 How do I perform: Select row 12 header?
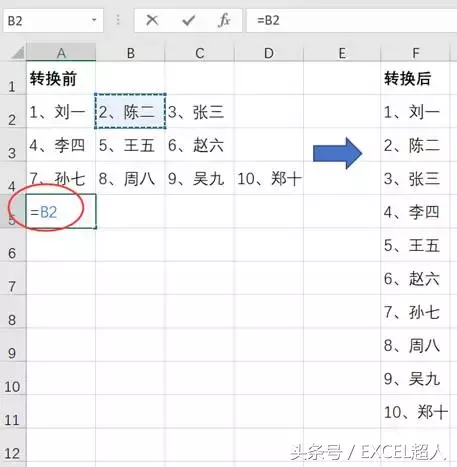(12, 446)
